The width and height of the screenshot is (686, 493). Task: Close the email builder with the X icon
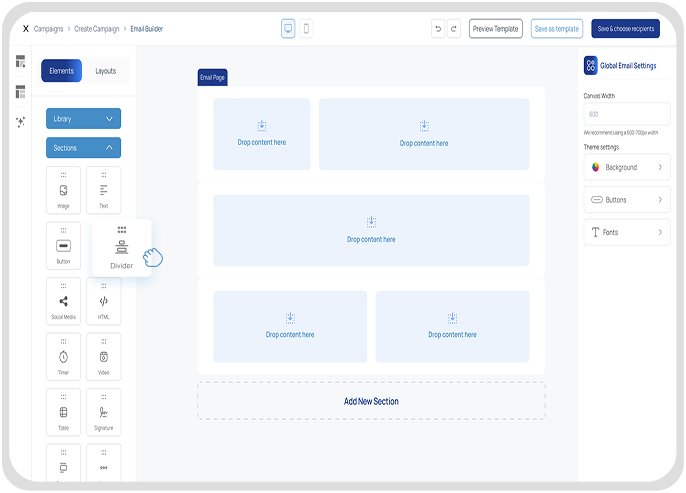[26, 29]
